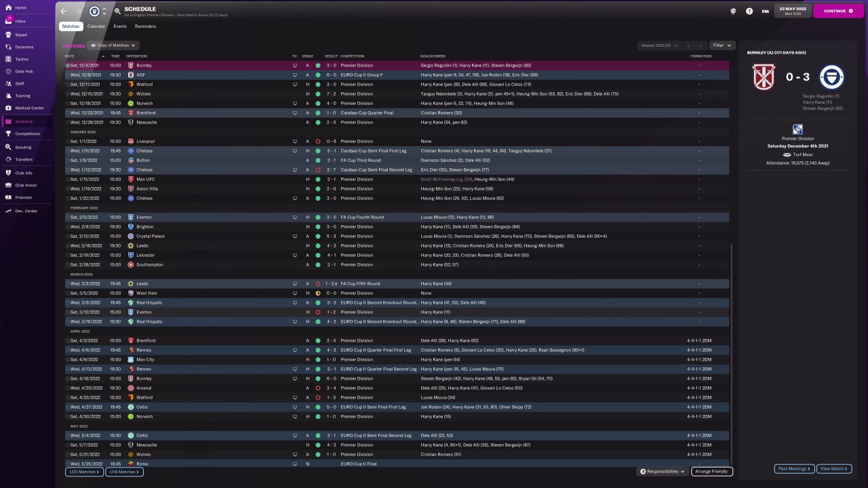Select Schedule in the sidebar

[x=27, y=121]
